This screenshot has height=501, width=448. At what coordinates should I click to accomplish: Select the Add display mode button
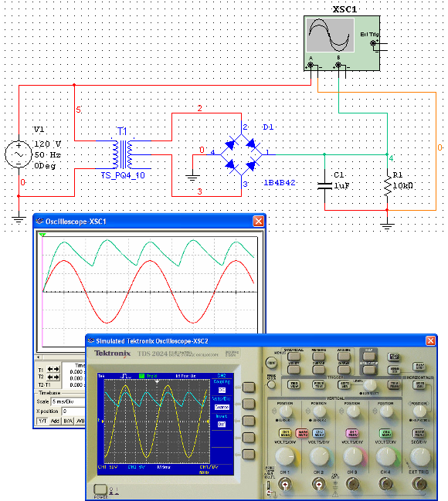(x=55, y=421)
